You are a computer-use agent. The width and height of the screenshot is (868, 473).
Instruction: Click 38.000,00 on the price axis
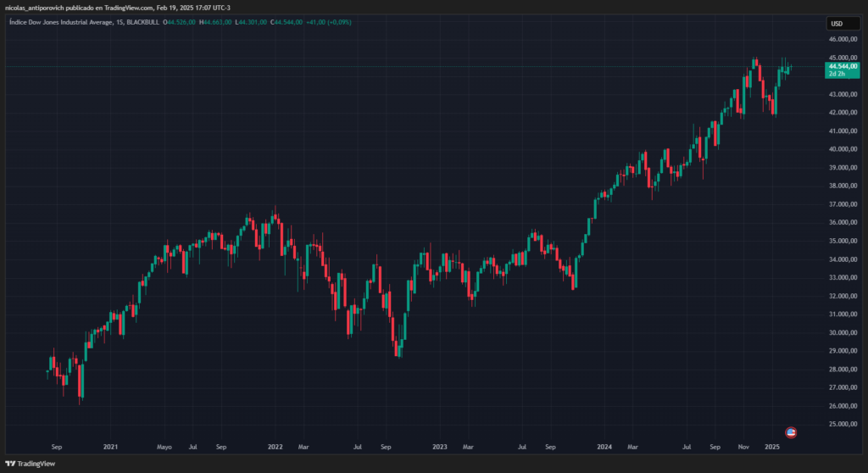pos(843,186)
